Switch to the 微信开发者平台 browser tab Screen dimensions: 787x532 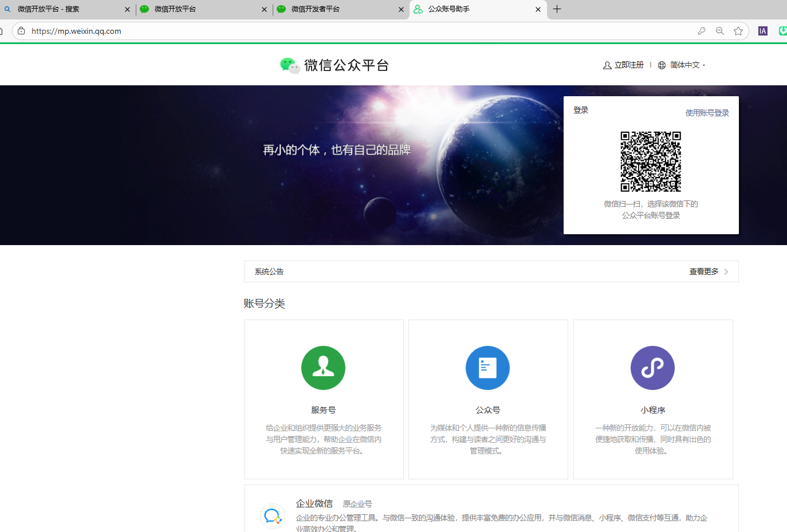click(341, 9)
